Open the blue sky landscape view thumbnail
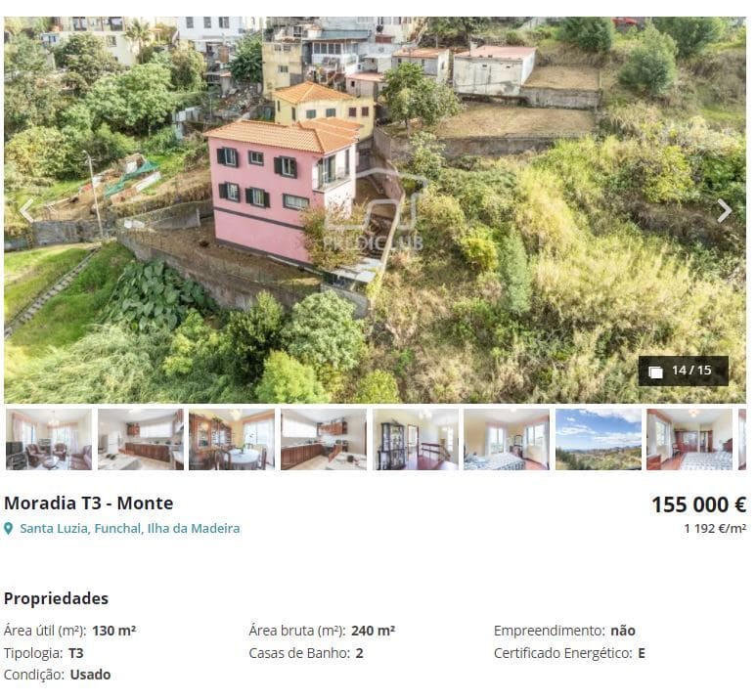 click(x=599, y=439)
